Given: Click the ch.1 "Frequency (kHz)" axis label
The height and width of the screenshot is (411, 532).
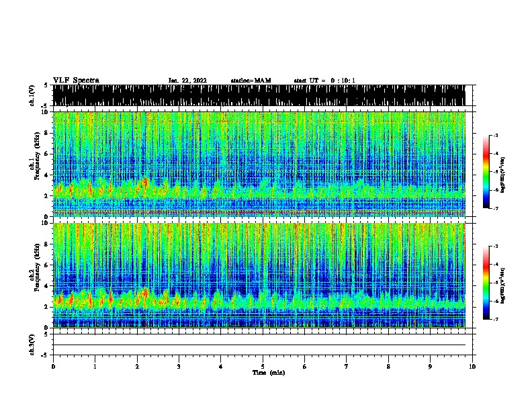Looking at the screenshot, I should (38, 156).
